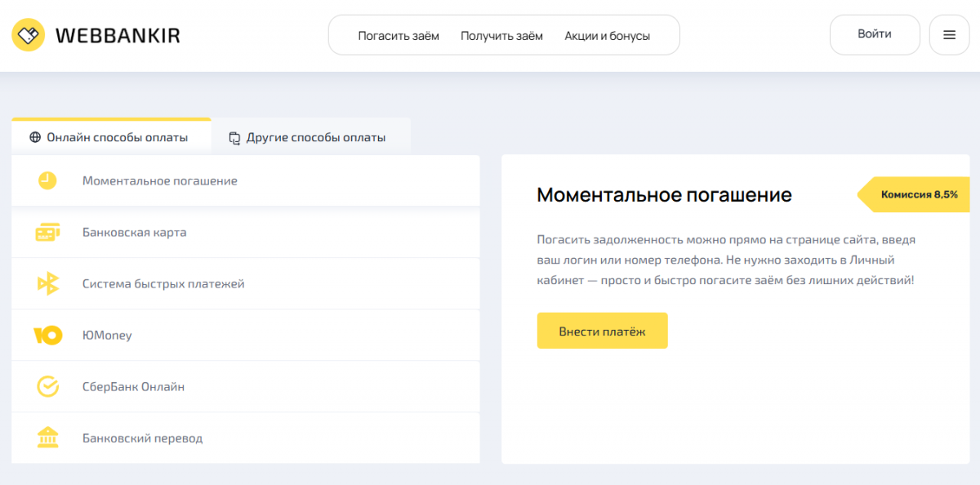980x485 pixels.
Task: Click the WEBBANKIR yellow logo icon
Action: coord(29,35)
